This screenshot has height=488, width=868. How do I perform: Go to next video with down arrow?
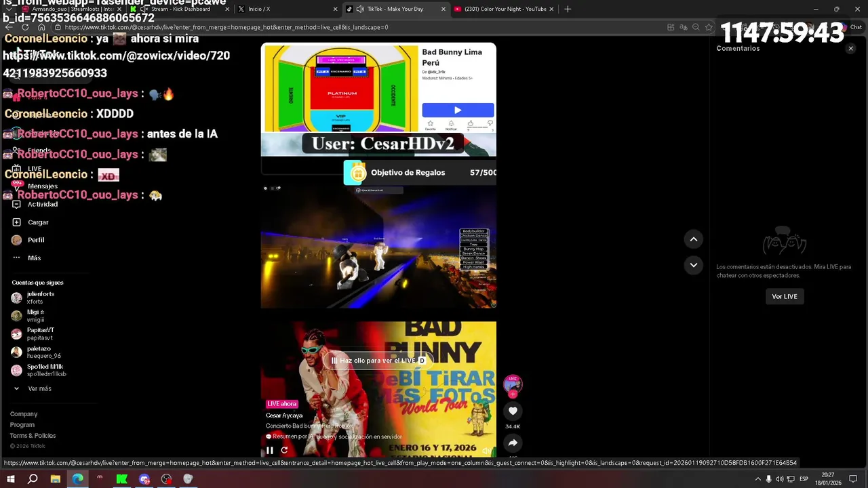[x=693, y=265]
